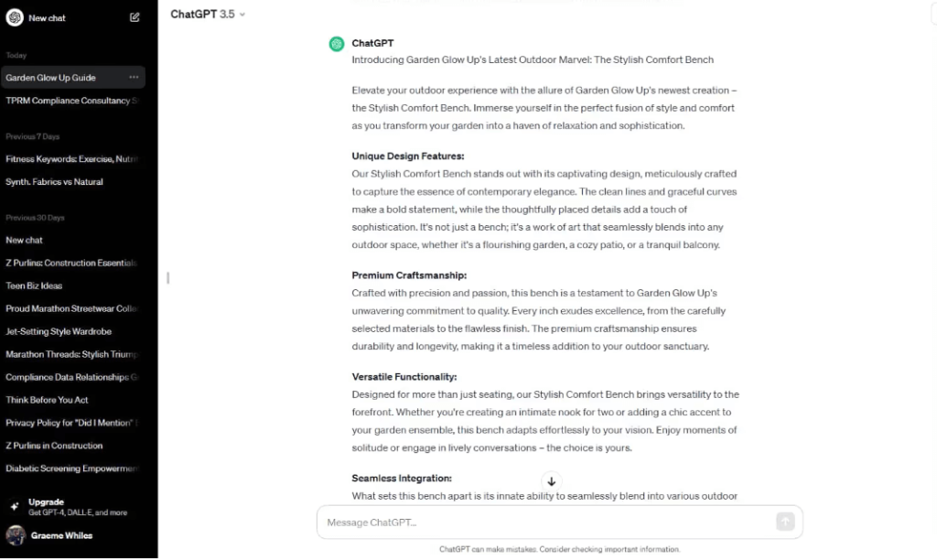Click the scroll-to-bottom arrow above the input

pyautogui.click(x=551, y=480)
